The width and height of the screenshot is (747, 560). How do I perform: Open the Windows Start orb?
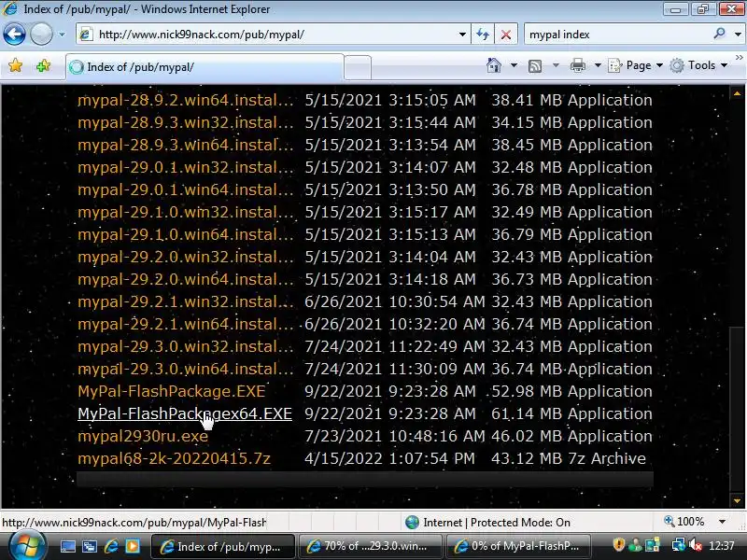tap(27, 546)
